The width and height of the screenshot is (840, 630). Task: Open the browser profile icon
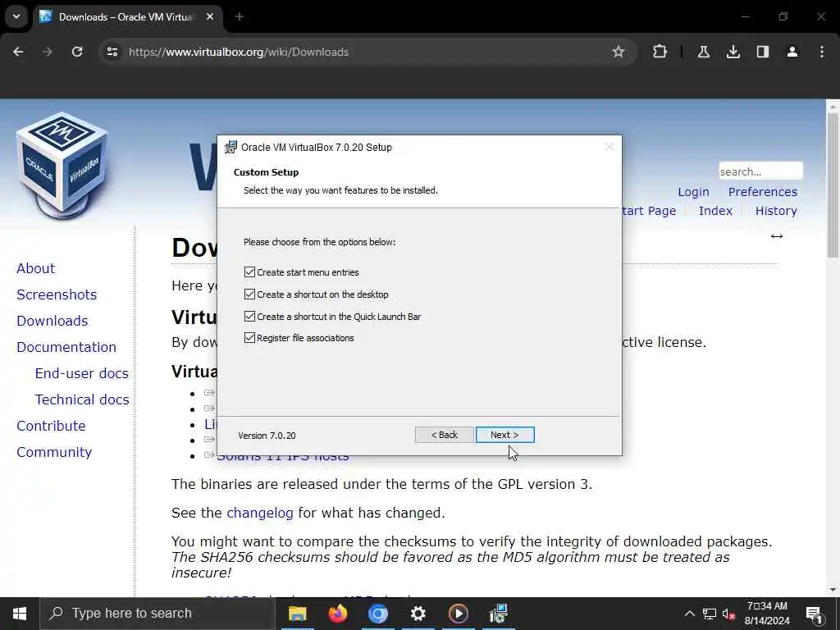[792, 52]
